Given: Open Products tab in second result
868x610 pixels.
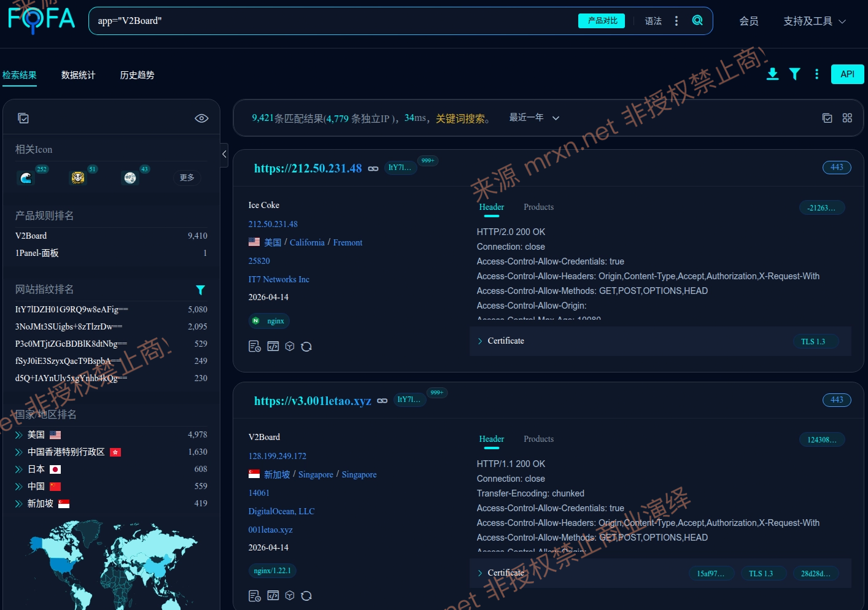Looking at the screenshot, I should 538,439.
